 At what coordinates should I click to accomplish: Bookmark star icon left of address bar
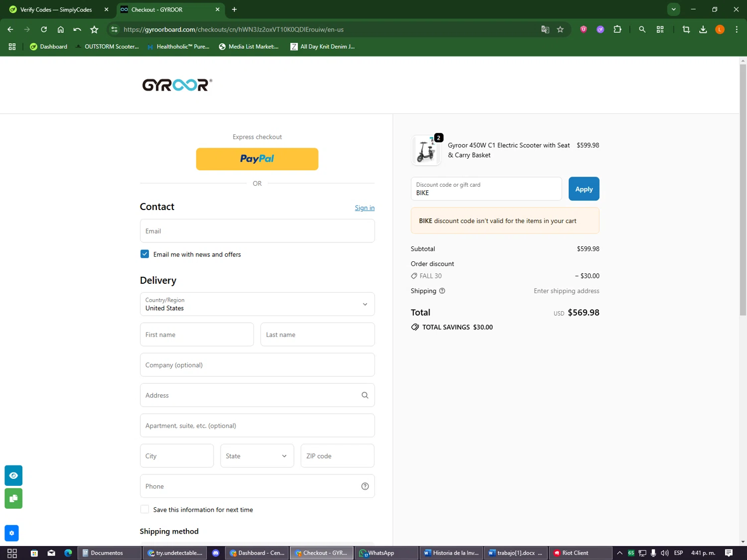click(94, 29)
